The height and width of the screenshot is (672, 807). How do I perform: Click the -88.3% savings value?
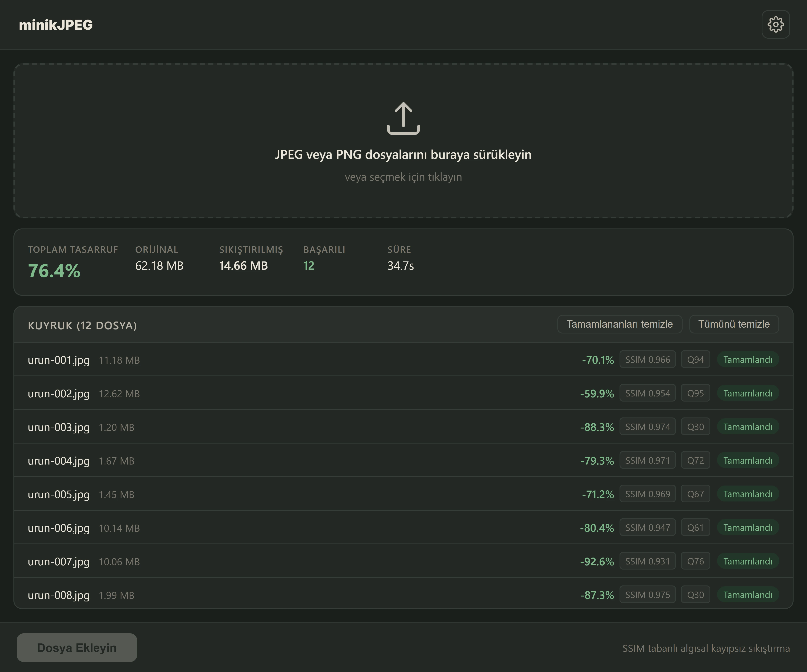point(597,427)
